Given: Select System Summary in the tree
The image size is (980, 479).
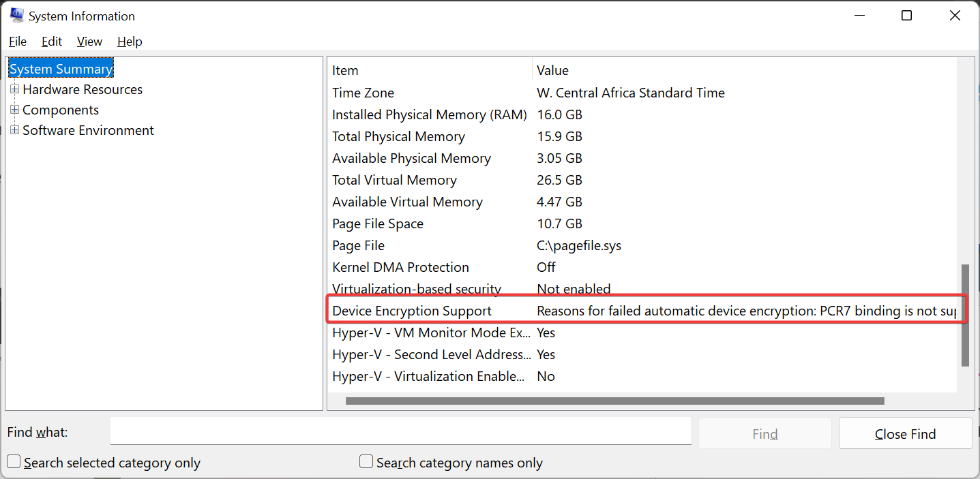Looking at the screenshot, I should tap(61, 69).
